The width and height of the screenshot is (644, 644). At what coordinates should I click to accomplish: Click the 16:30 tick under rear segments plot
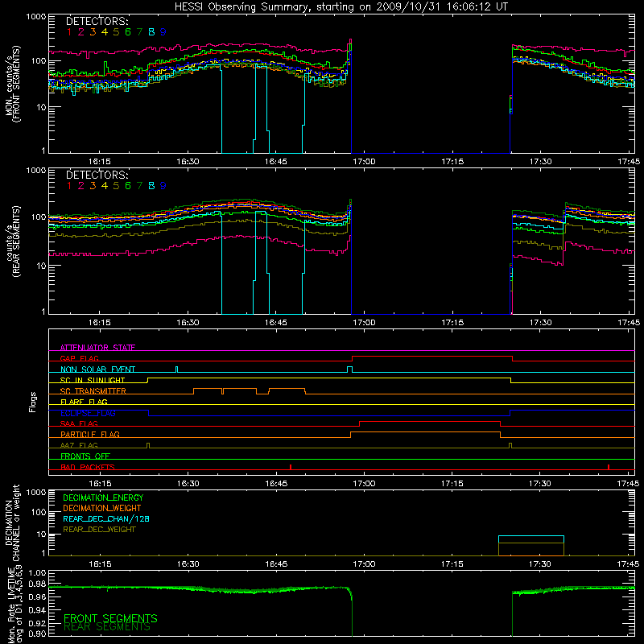tap(188, 323)
